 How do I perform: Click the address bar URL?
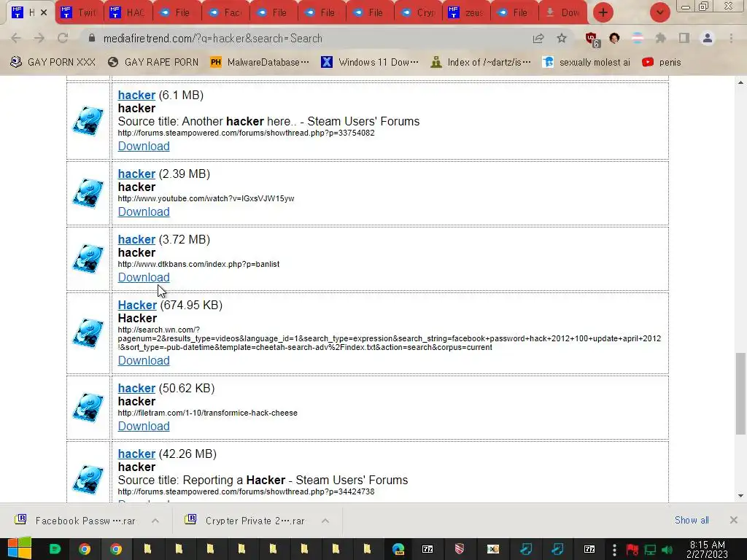(x=212, y=38)
